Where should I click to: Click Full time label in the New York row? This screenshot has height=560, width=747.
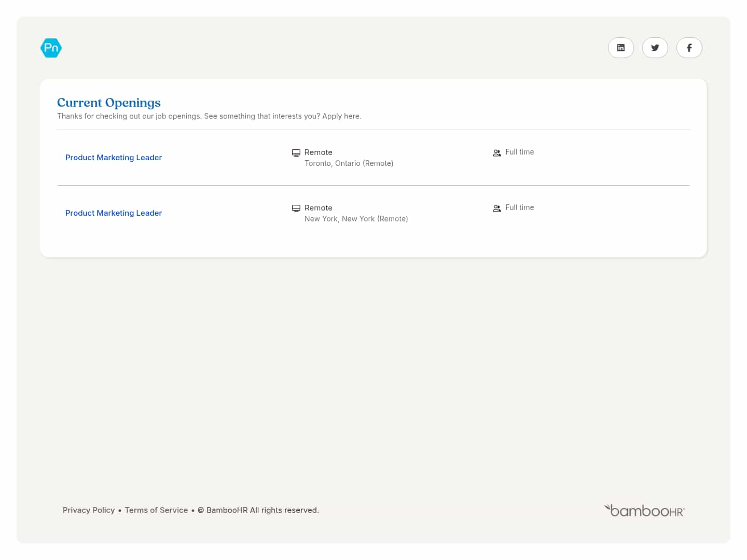point(519,207)
